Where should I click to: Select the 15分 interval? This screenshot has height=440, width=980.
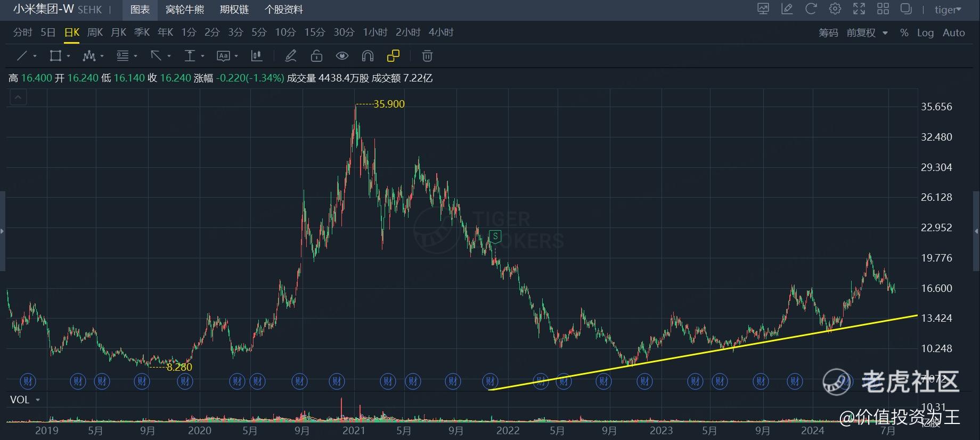(x=315, y=32)
